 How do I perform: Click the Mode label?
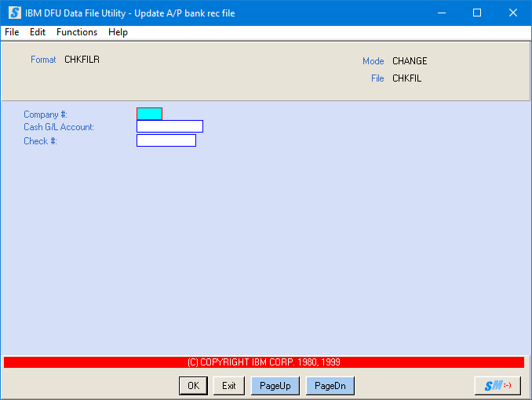point(373,61)
